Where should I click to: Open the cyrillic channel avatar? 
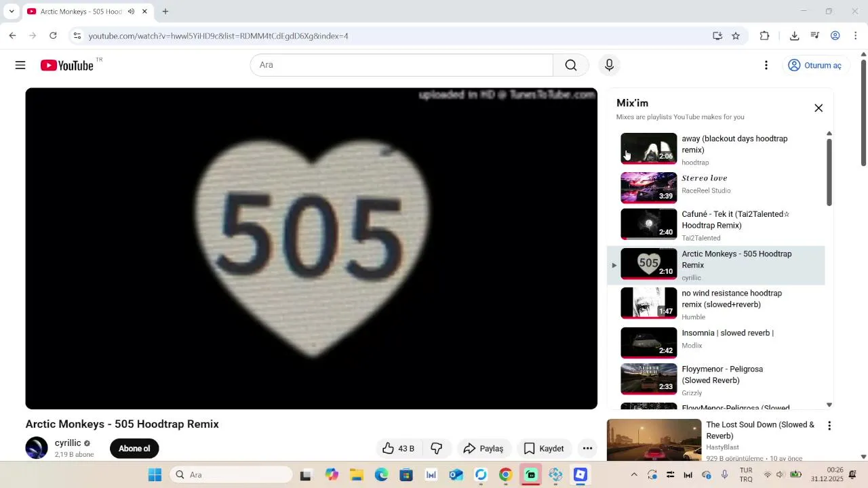37,448
